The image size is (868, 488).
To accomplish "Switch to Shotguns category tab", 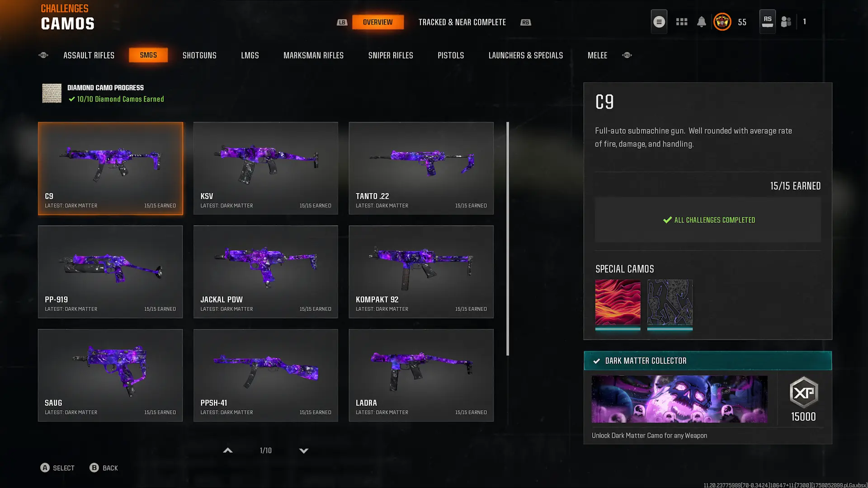I will tap(199, 55).
